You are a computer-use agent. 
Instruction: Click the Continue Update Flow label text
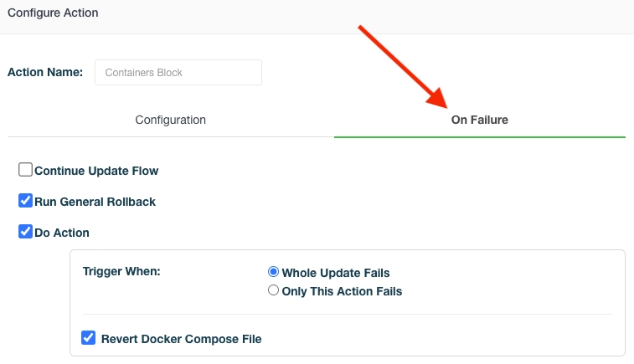click(x=96, y=171)
